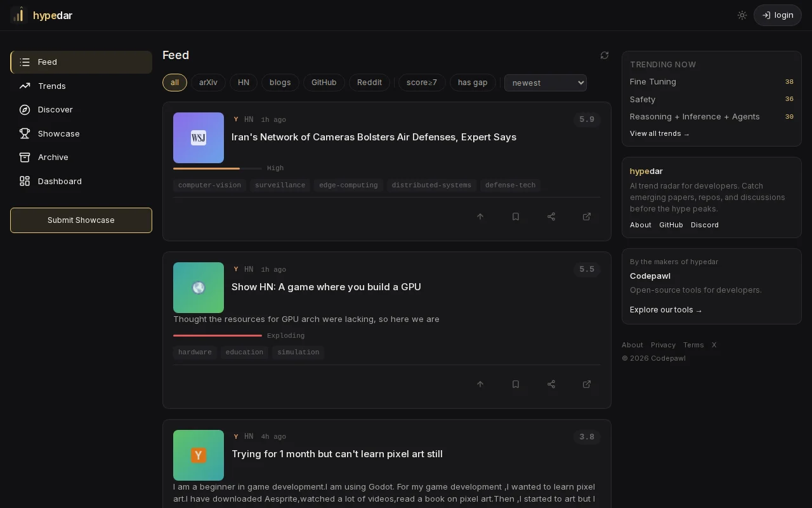This screenshot has width=812, height=508.
Task: Open 'Iran's Network of Cameras' article title
Action: [x=374, y=137]
